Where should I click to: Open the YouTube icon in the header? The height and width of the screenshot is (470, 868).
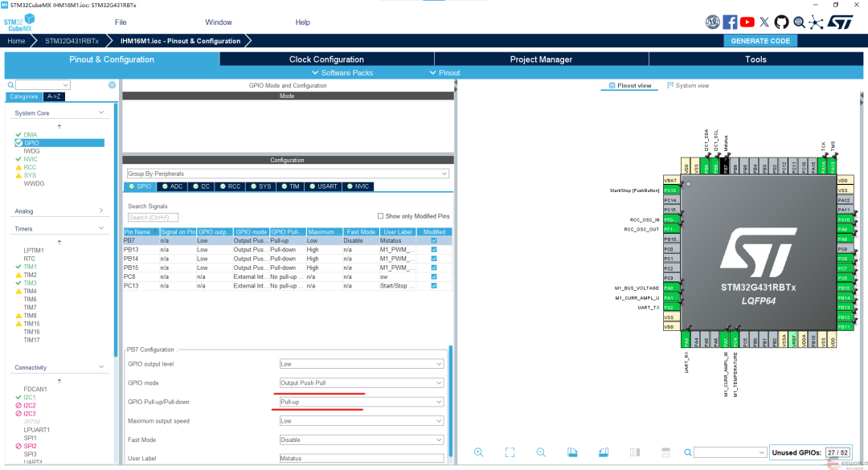tap(747, 22)
